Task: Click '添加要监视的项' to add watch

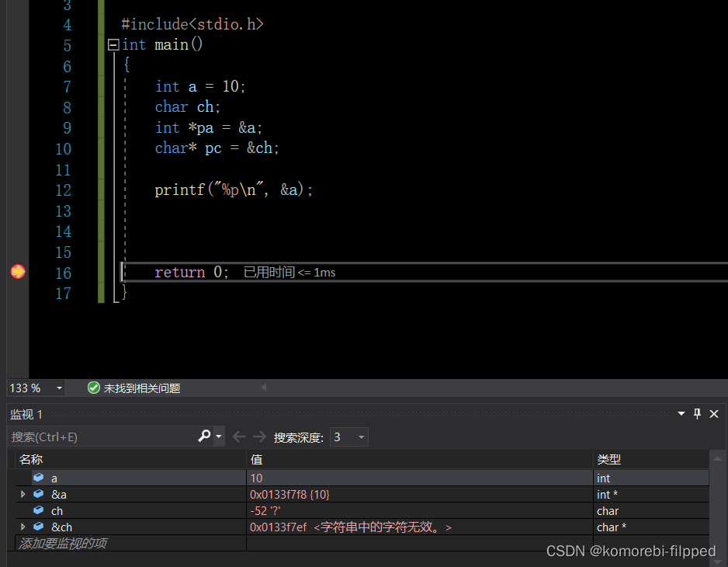Action: 63,543
